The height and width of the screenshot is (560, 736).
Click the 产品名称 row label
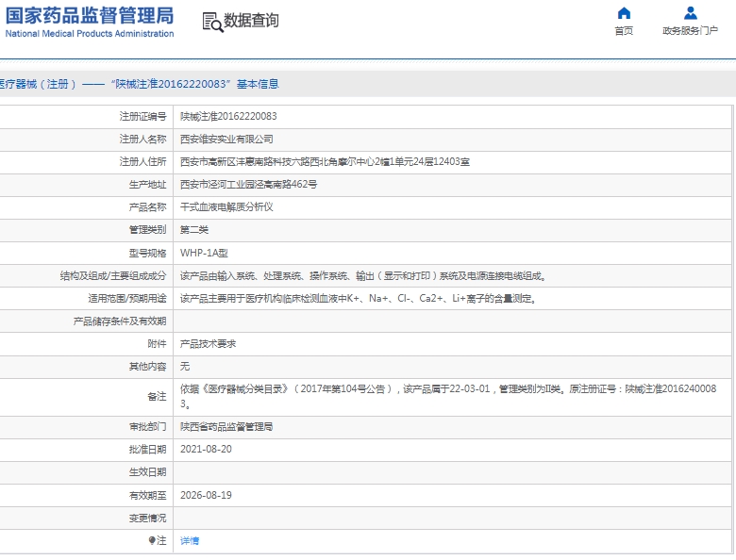[147, 206]
